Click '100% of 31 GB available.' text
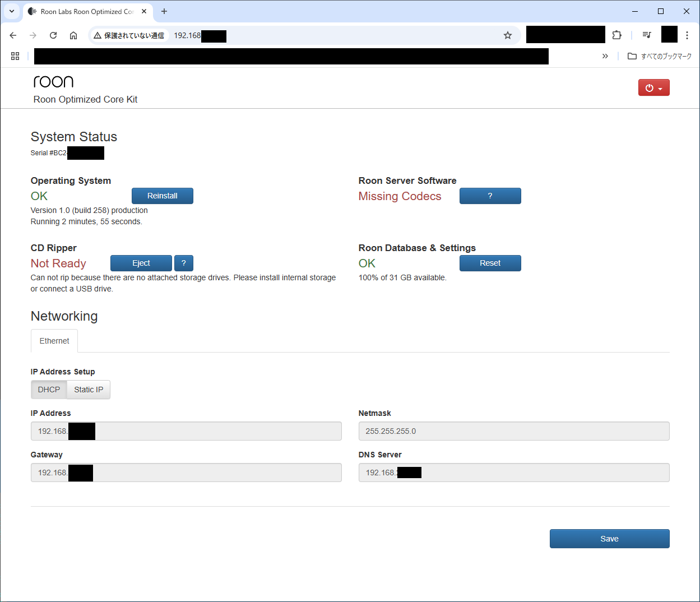 pos(402,277)
